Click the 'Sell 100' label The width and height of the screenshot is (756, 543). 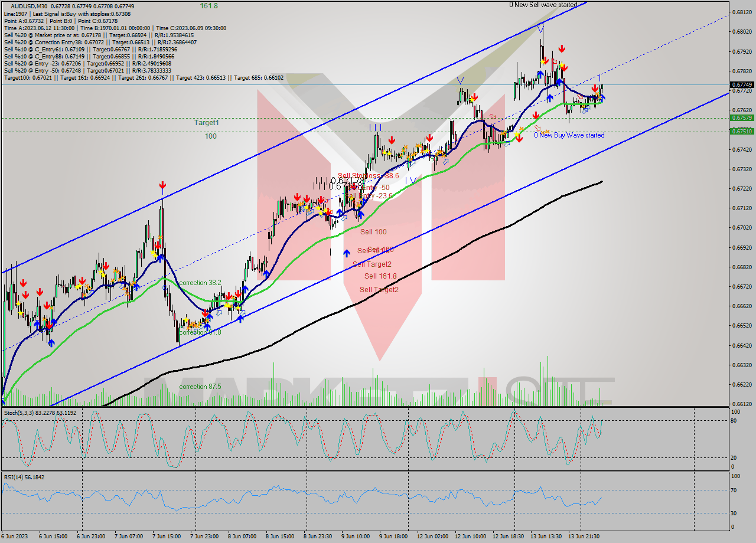(x=373, y=232)
